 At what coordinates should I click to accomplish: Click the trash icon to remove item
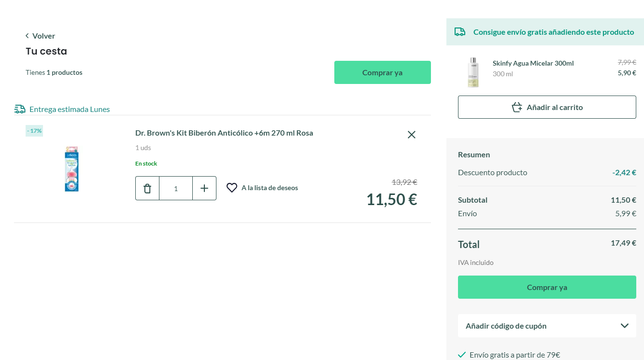[x=147, y=188]
